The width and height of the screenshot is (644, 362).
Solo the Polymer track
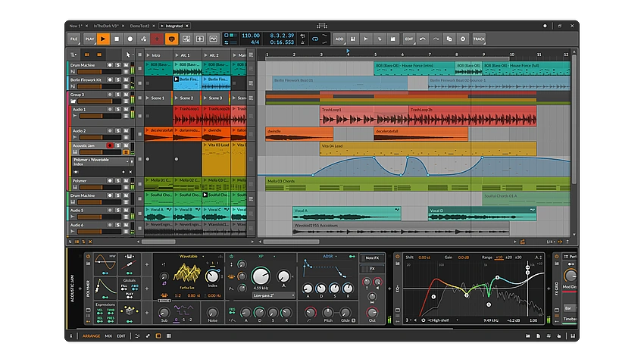118,181
